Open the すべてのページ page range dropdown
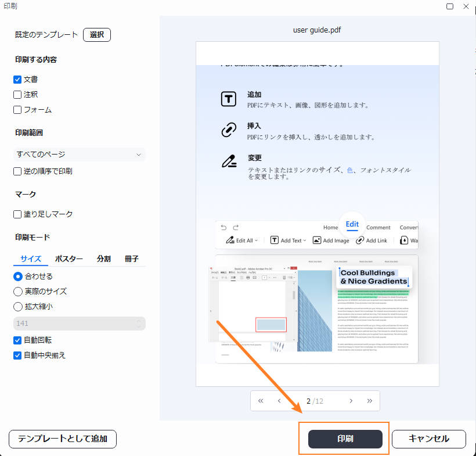The image size is (476, 456). pos(79,155)
